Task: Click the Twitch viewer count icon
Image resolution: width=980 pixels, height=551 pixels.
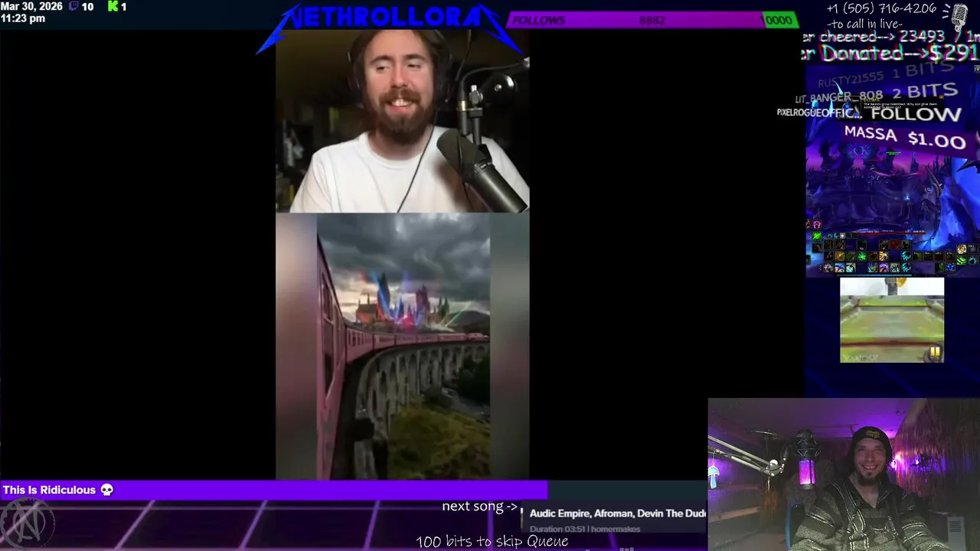Action: click(x=73, y=6)
